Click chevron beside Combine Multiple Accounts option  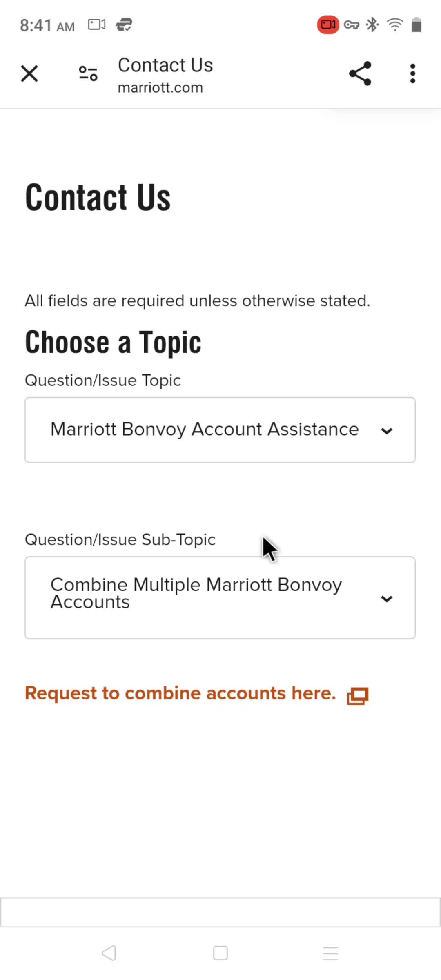387,599
